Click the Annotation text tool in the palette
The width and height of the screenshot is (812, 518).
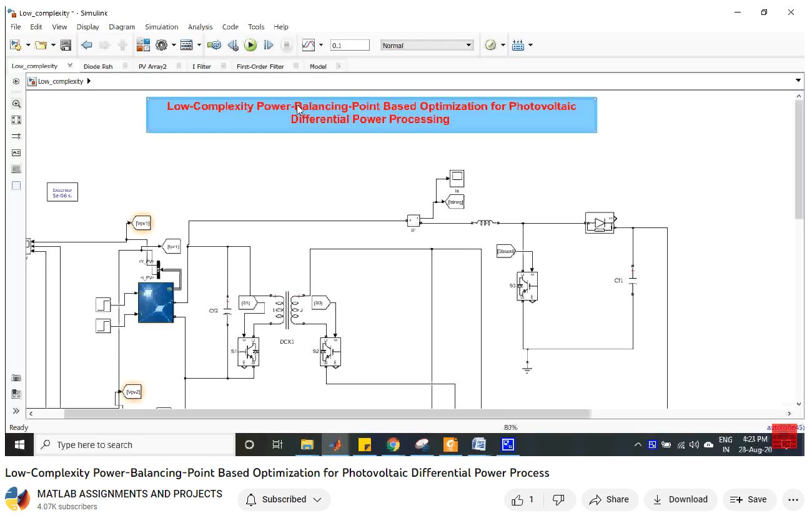[16, 152]
